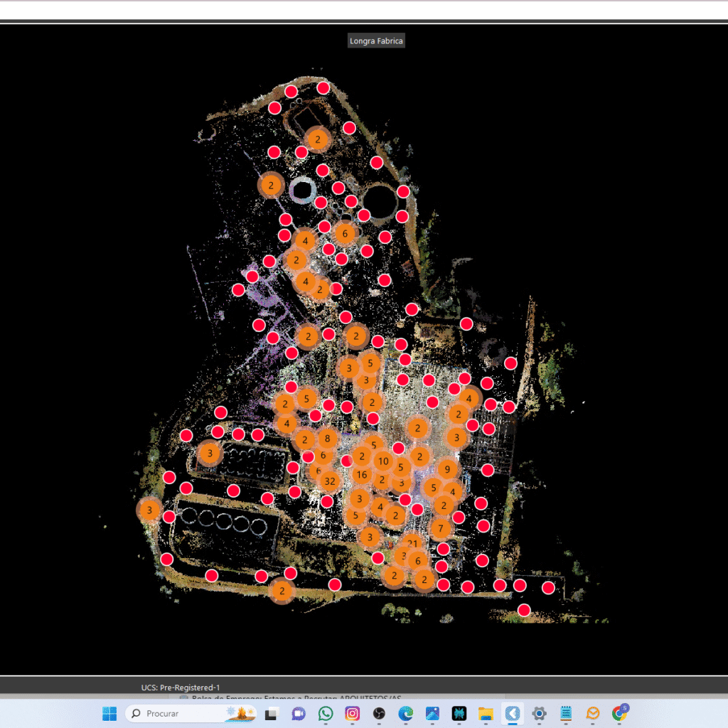728x728 pixels.
Task: Switch to Microsoft Edge in the taskbar
Action: click(x=405, y=713)
